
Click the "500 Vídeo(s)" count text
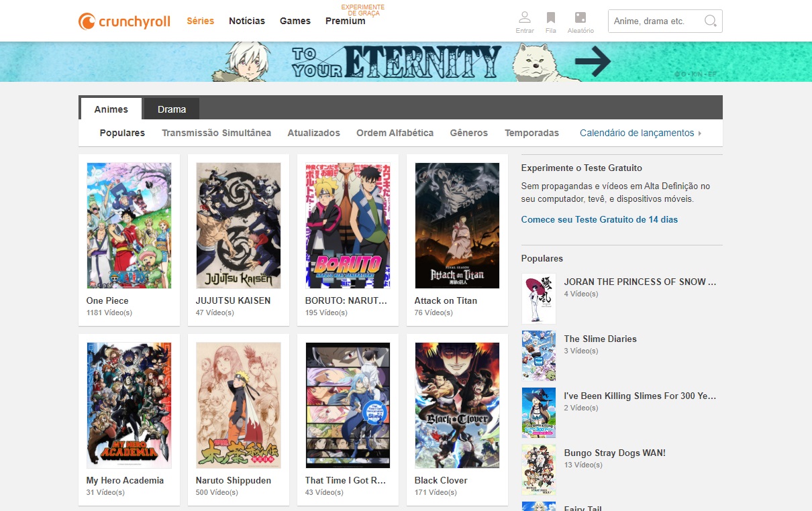coord(217,492)
